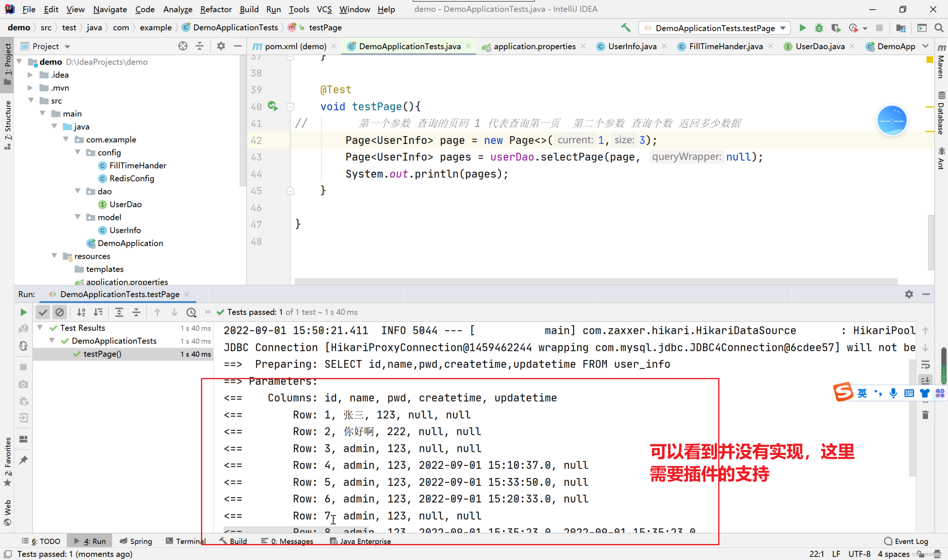The image size is (948, 560).
Task: Show hidden editor tabs dropdown
Action: pyautogui.click(x=925, y=46)
